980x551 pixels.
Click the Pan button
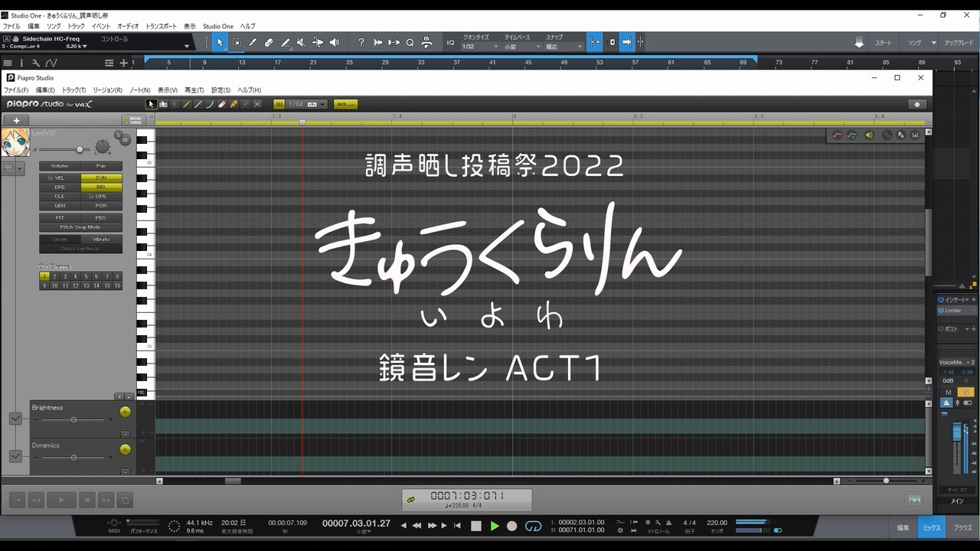101,166
